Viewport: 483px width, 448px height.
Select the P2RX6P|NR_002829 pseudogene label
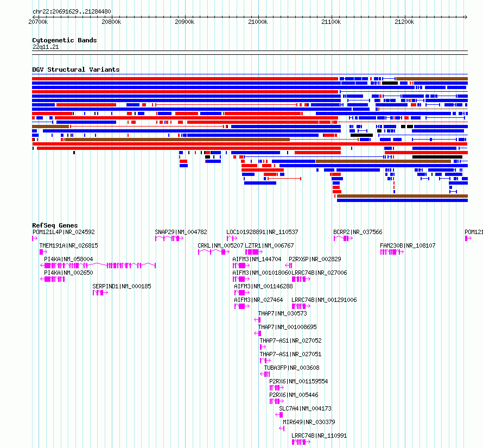point(315,259)
